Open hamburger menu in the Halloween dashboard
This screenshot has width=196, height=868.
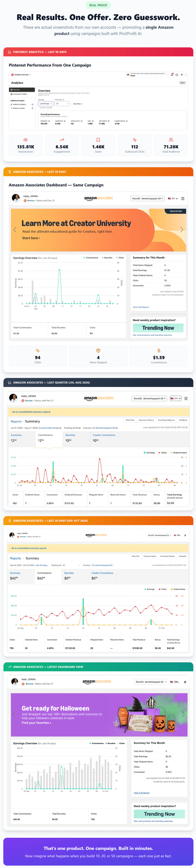[185, 682]
